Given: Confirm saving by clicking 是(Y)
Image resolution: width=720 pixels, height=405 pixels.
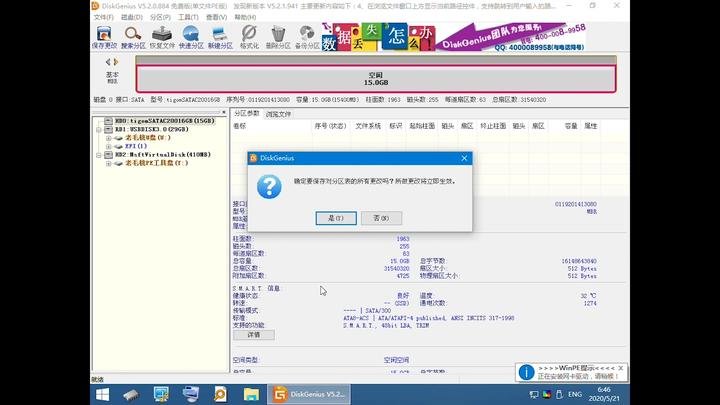Looking at the screenshot, I should tap(336, 218).
